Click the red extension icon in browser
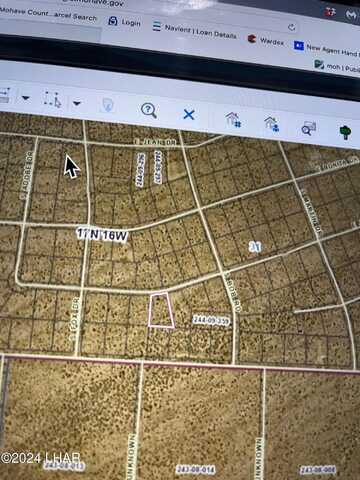The height and width of the screenshot is (480, 360). 329,12
